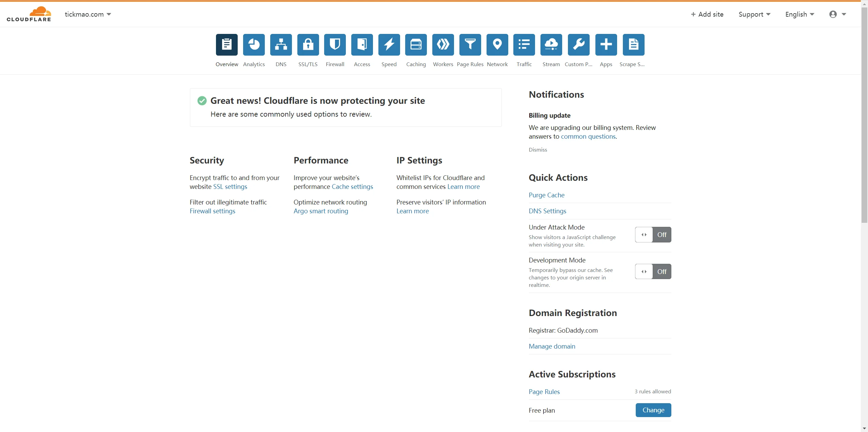Click the Purge Cache link

(x=546, y=195)
